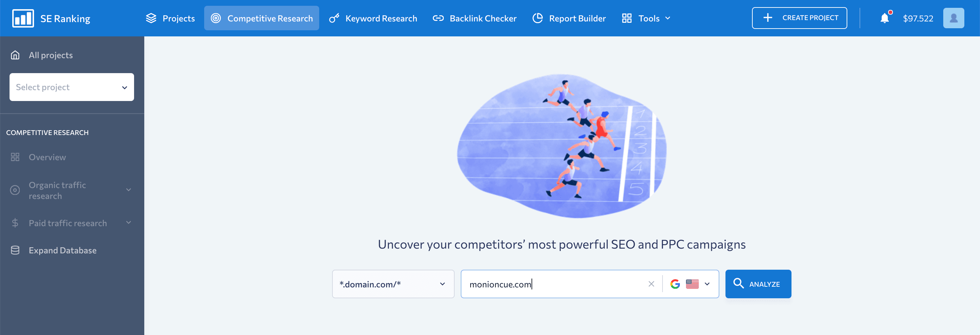Open the user profile avatar
This screenshot has height=335, width=980.
click(953, 18)
